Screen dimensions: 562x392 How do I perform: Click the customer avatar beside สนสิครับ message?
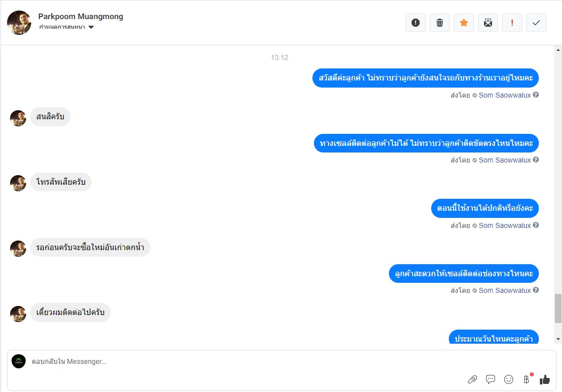point(18,118)
